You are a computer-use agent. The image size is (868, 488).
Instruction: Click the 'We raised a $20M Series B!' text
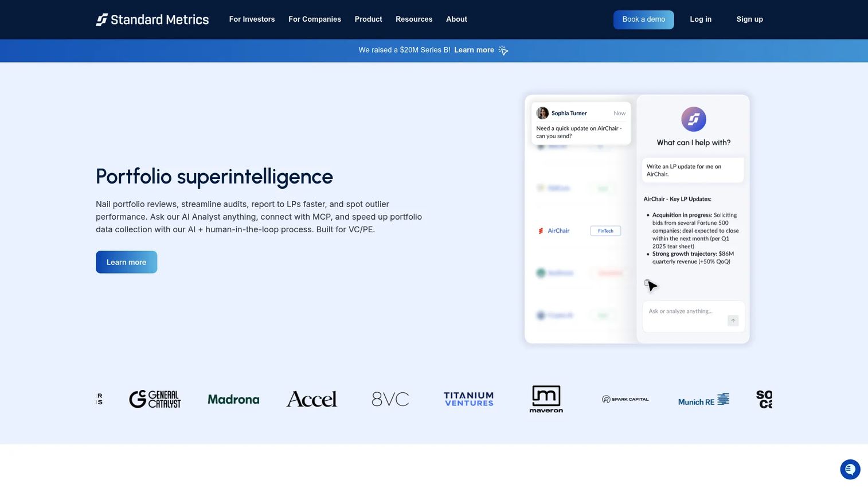coord(404,50)
